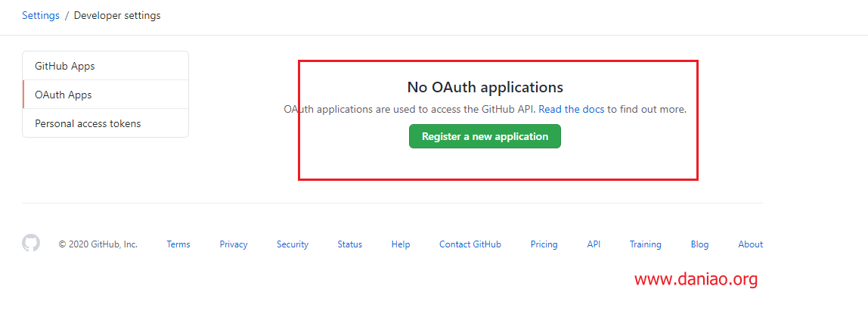Viewport: 868px width, 317px height.
Task: Open the API footer link
Action: (594, 244)
